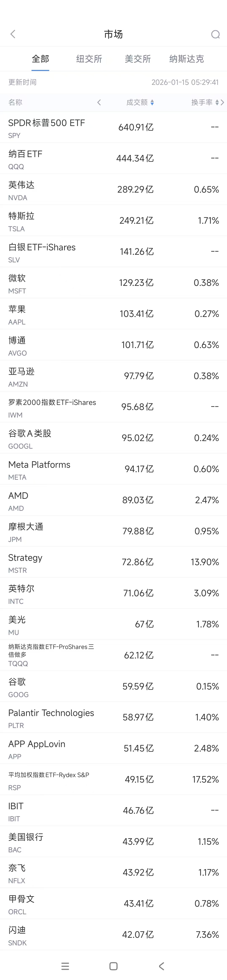Open search with the magnifier icon

coord(215,35)
